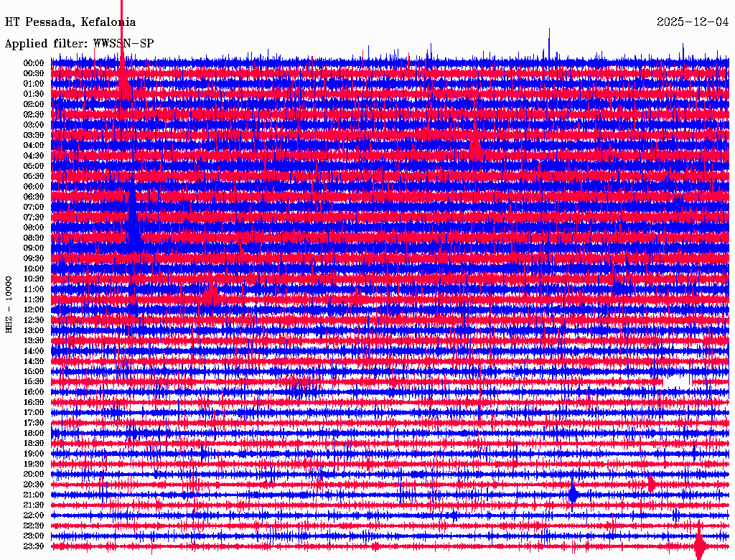Click the red seismic event on the 11:30 trace

[x=210, y=296]
